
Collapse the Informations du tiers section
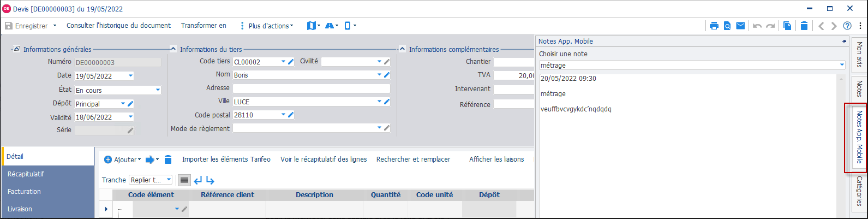pyautogui.click(x=173, y=49)
